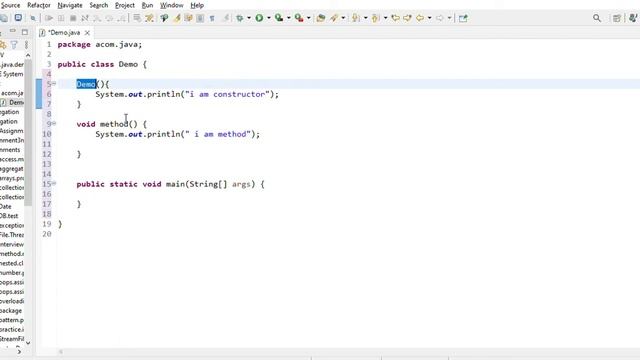
Task: Click the Back navigation arrow icon
Action: click(420, 18)
